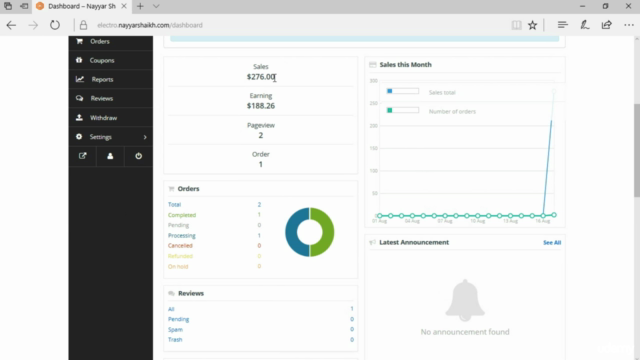Close the Dashboard browser tab
Viewport: 640px width, 360px height.
tap(124, 6)
